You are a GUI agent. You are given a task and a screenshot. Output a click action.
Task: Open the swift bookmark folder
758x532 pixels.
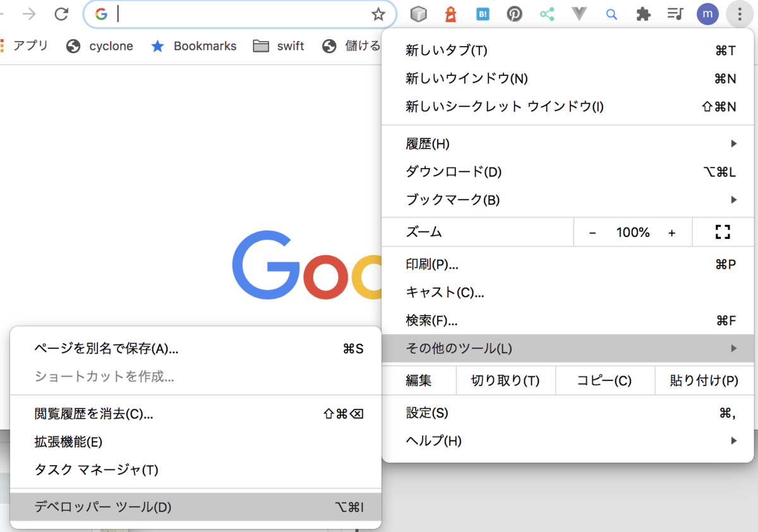[x=279, y=45]
